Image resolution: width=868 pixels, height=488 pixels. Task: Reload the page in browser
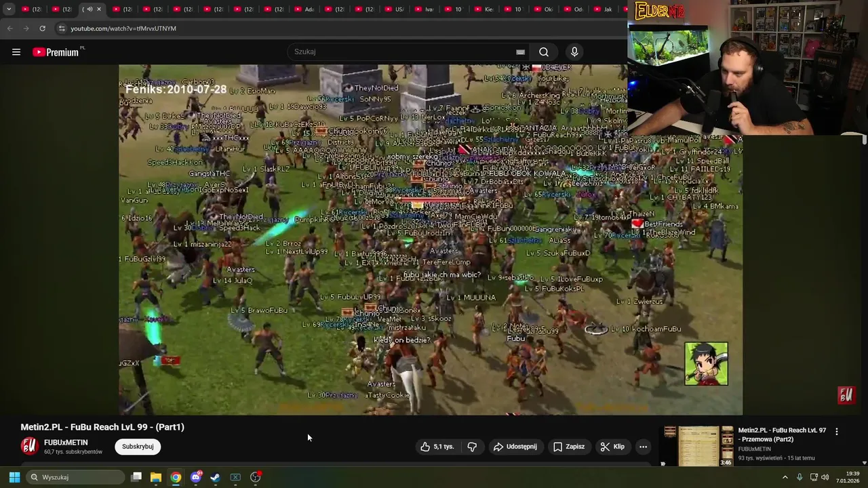[42, 28]
